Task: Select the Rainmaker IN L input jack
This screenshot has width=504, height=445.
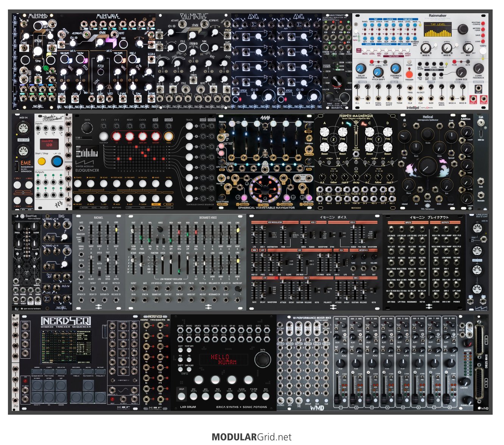Action: 357,99
